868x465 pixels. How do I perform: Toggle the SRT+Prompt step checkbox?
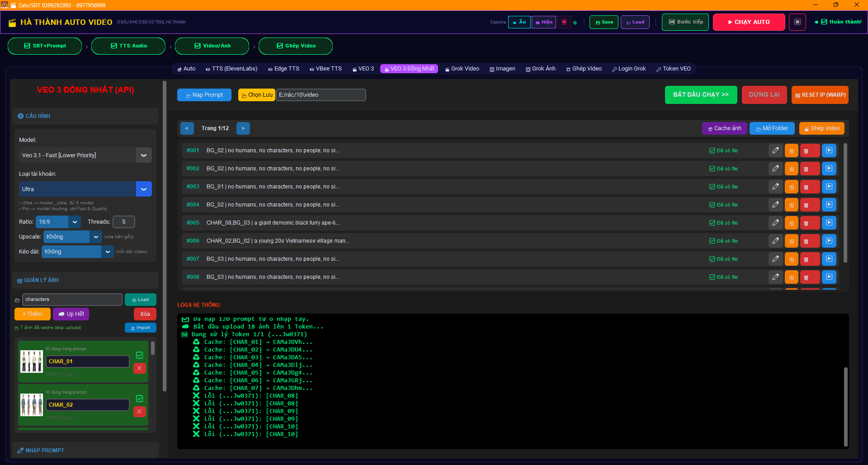[27, 46]
